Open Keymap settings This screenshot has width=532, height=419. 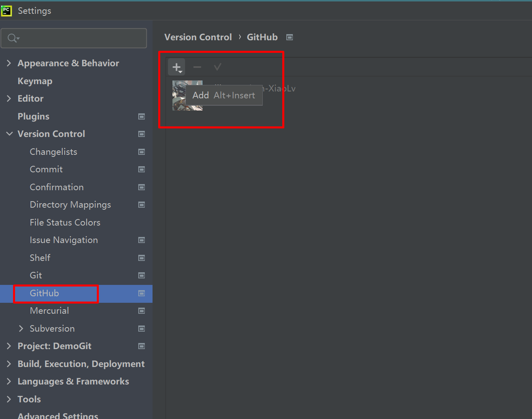[35, 81]
